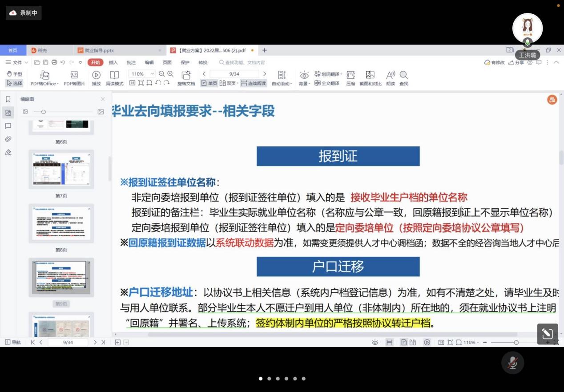Open the signature panel in sidebar
This screenshot has width=564, height=392.
click(8, 153)
